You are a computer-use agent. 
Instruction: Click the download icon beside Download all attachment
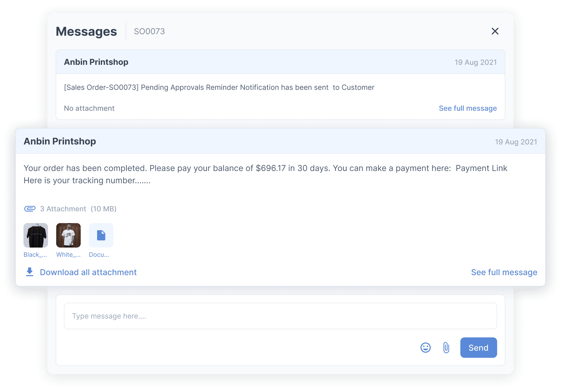[x=30, y=272]
